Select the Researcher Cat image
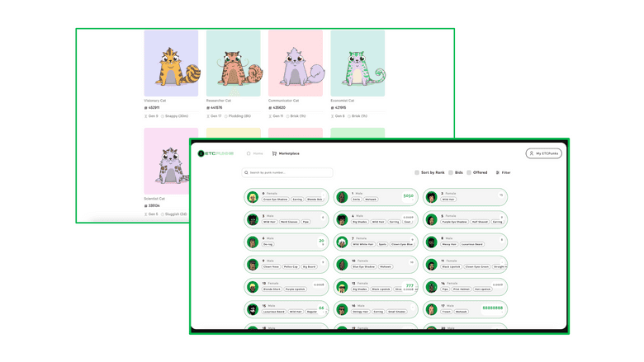Screen dimensions: 644x362 [233, 63]
